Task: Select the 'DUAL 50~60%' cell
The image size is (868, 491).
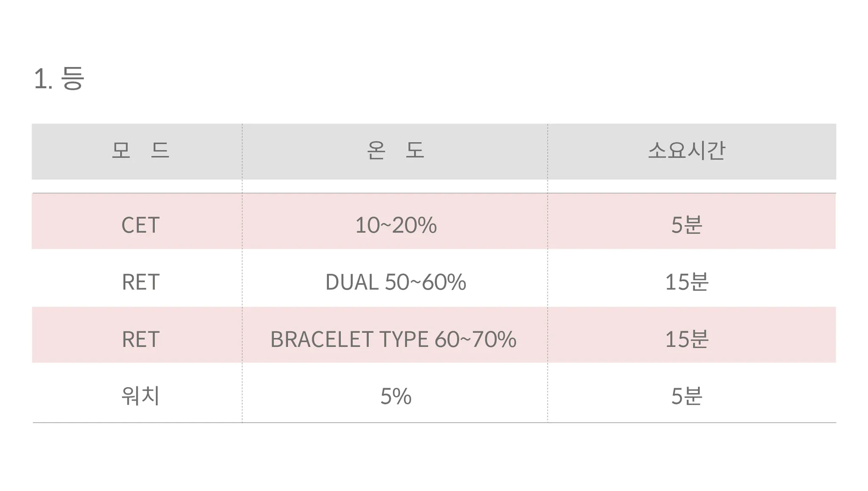Action: click(x=395, y=282)
